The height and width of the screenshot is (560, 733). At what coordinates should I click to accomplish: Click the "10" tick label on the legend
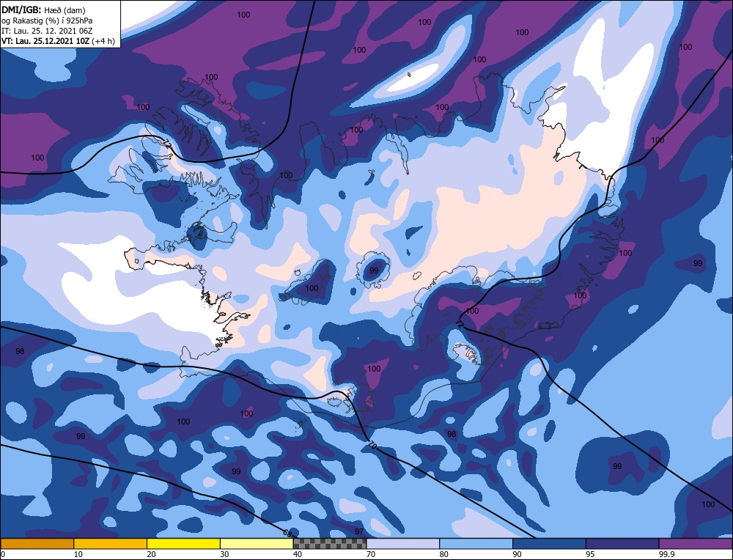tap(78, 554)
